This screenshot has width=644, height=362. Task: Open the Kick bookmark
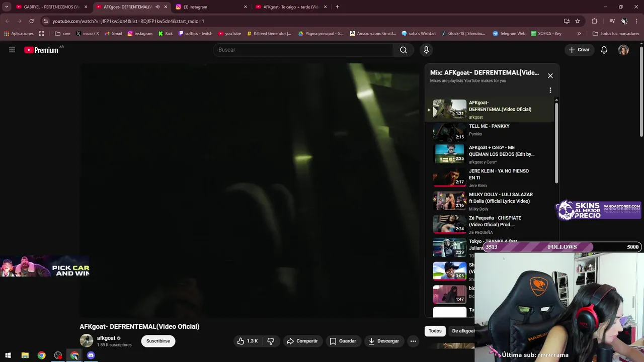point(165,34)
